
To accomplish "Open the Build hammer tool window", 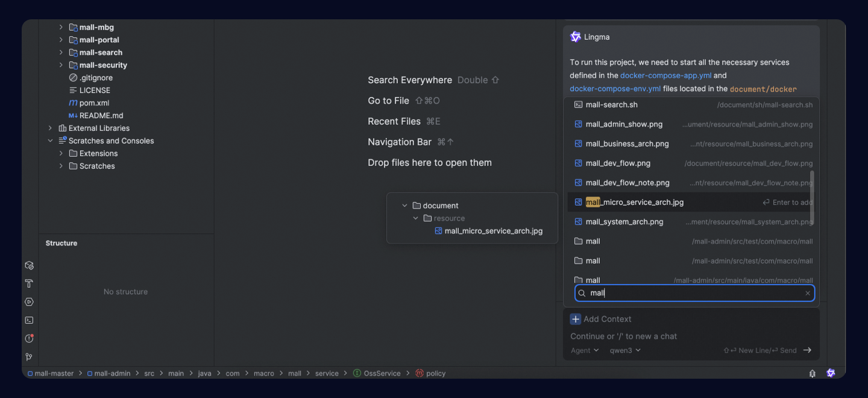I will pos(29,283).
